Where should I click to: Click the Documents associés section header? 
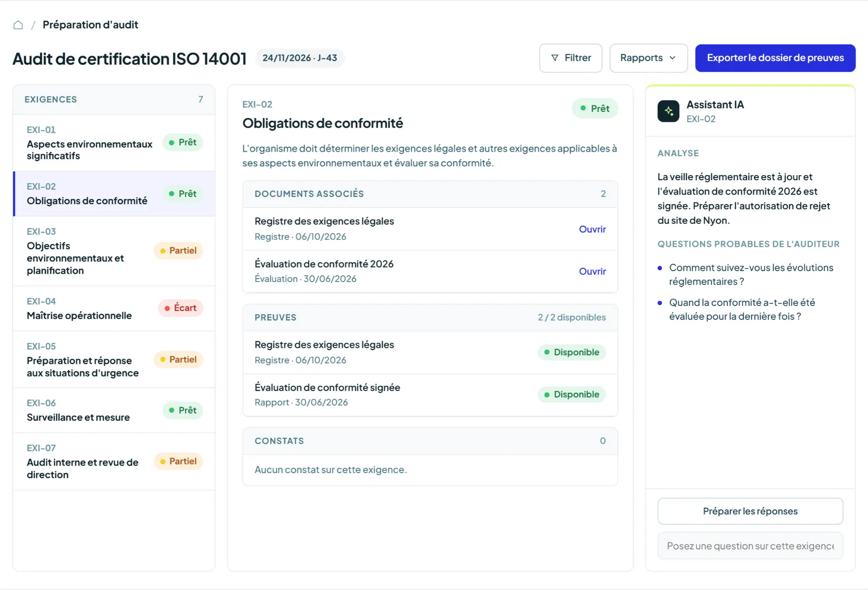430,194
